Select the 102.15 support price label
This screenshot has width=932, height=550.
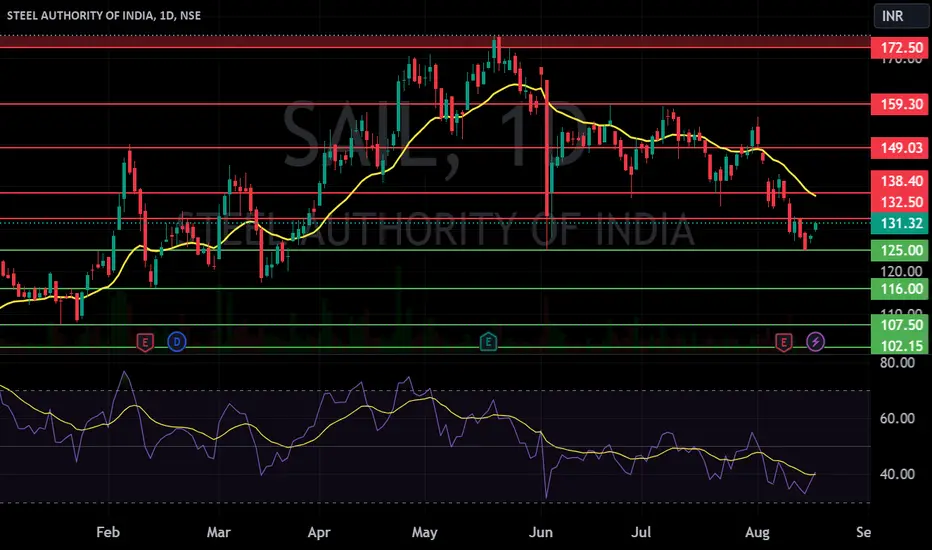(x=899, y=345)
